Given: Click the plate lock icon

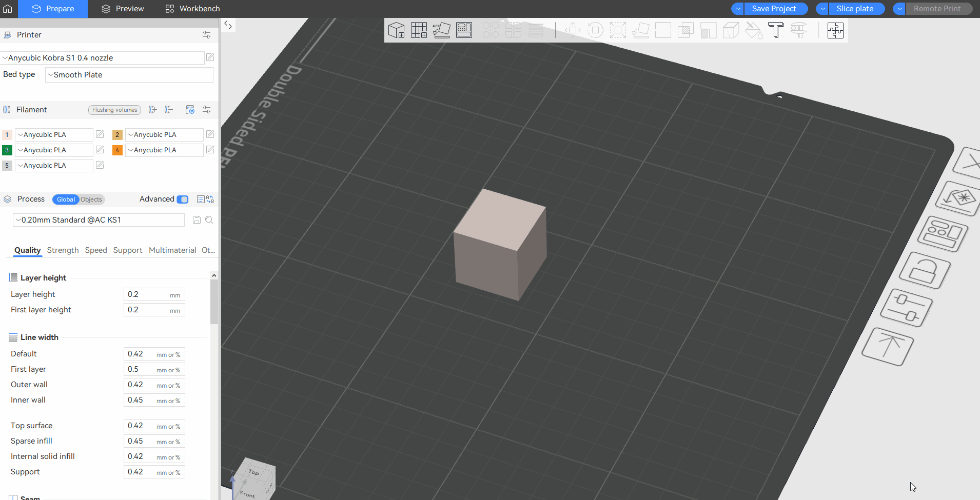Looking at the screenshot, I should coord(925,270).
